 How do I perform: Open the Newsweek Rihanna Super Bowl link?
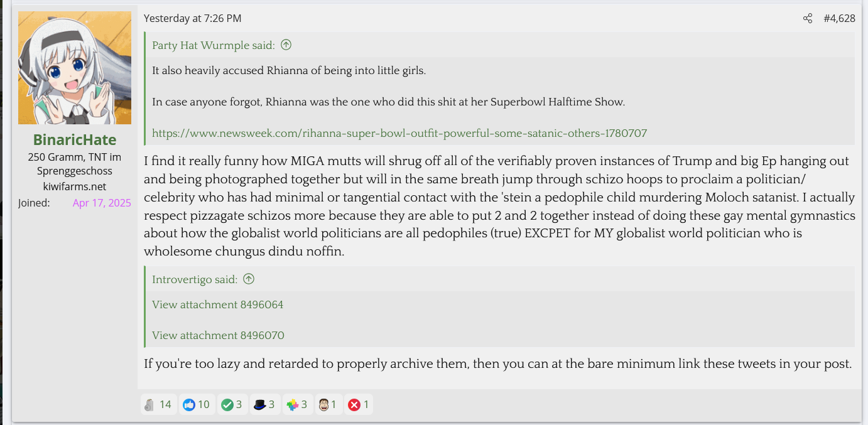click(x=399, y=133)
